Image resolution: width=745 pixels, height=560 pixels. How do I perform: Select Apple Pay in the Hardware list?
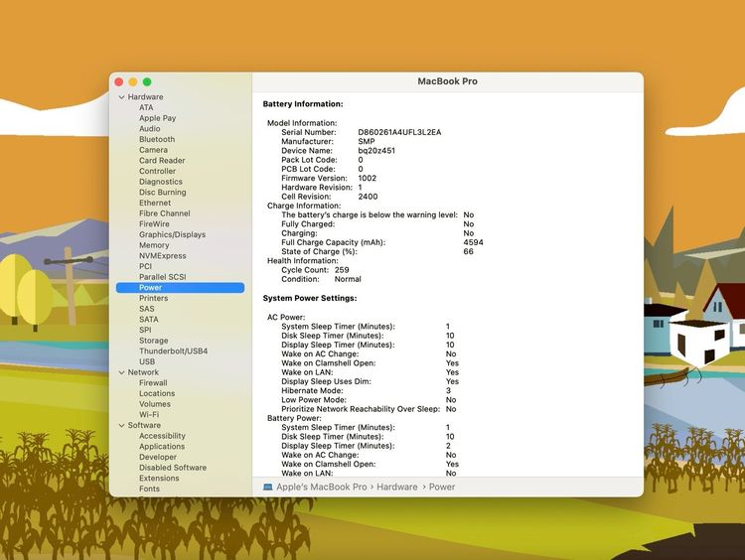pyautogui.click(x=157, y=118)
